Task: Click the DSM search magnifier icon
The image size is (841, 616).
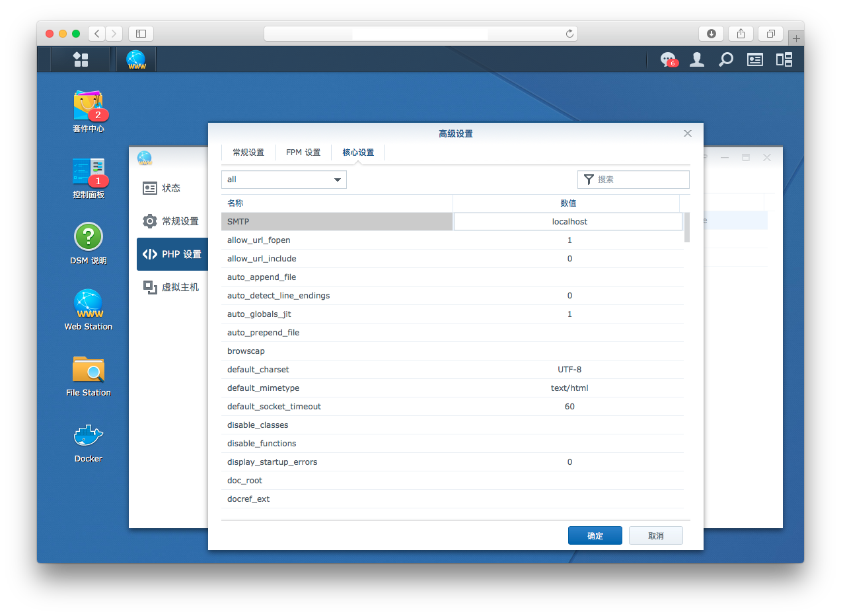Action: pos(726,59)
